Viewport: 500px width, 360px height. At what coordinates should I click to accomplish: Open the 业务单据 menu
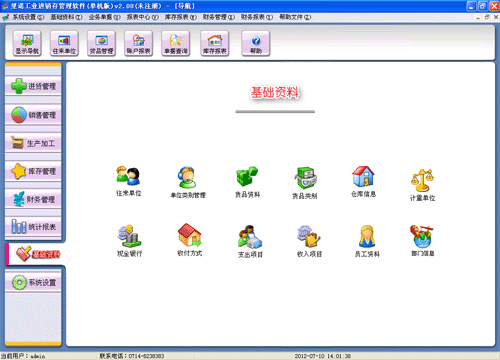click(x=104, y=17)
